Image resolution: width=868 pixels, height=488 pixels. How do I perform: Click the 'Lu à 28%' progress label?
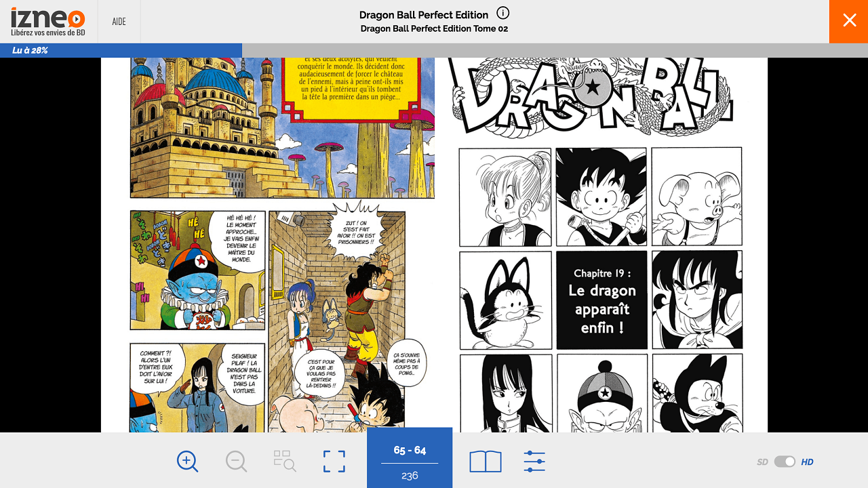[x=30, y=50]
